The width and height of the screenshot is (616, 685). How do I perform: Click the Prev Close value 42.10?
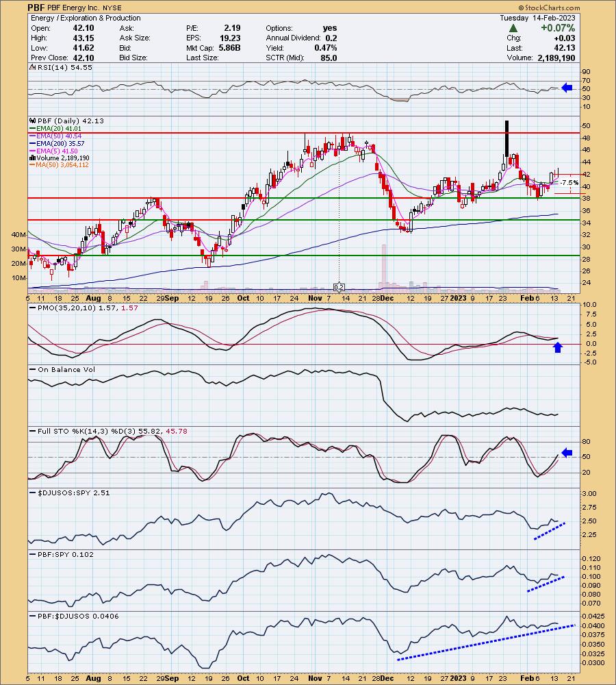[x=84, y=58]
